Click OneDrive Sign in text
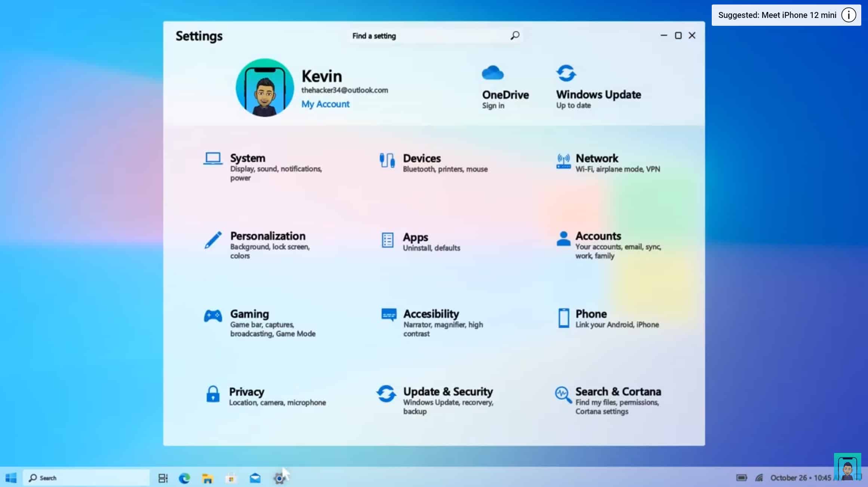The width and height of the screenshot is (868, 487). [x=493, y=105]
